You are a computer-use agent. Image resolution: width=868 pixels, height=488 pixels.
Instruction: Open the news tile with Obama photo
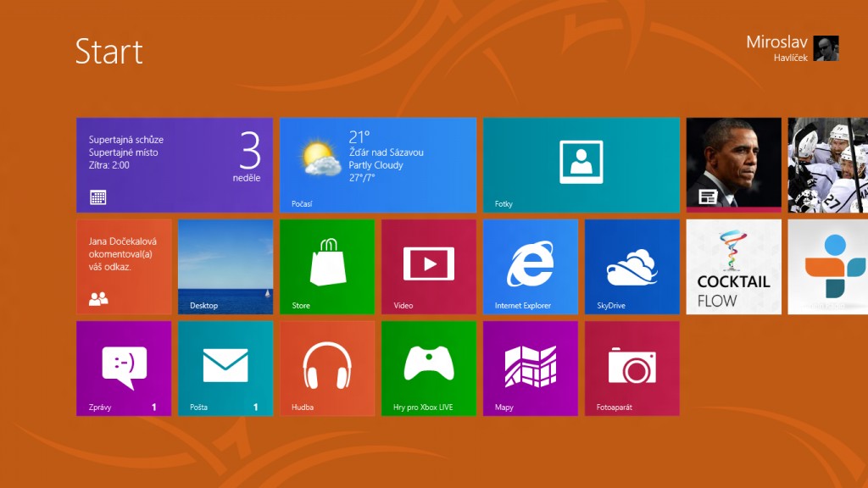(734, 165)
